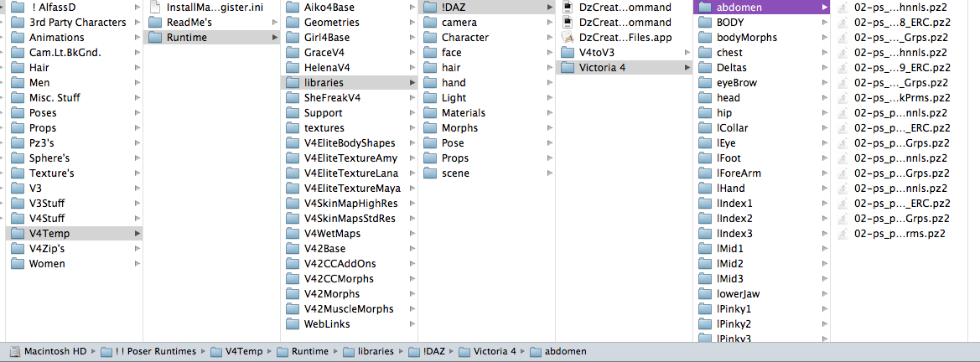Screen dimensions: 980x362
Task: Go to Runtime in the bottom path bar
Action: (302, 351)
